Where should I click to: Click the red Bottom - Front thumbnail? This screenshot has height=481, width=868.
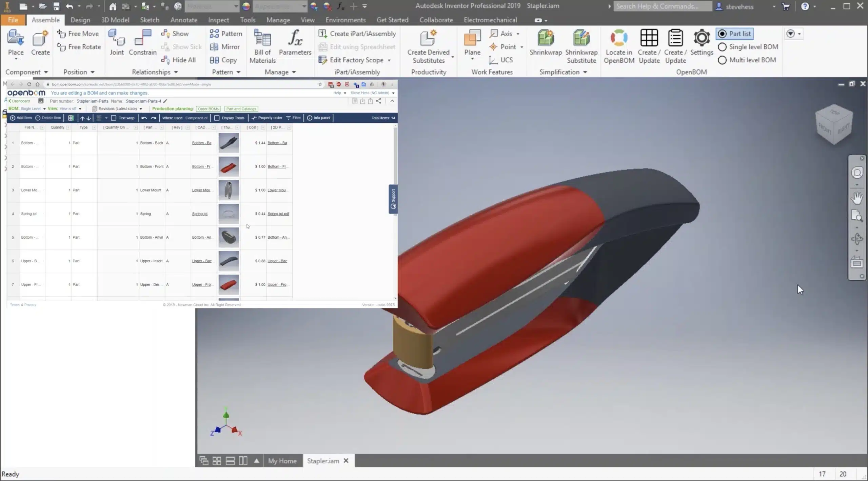click(229, 166)
